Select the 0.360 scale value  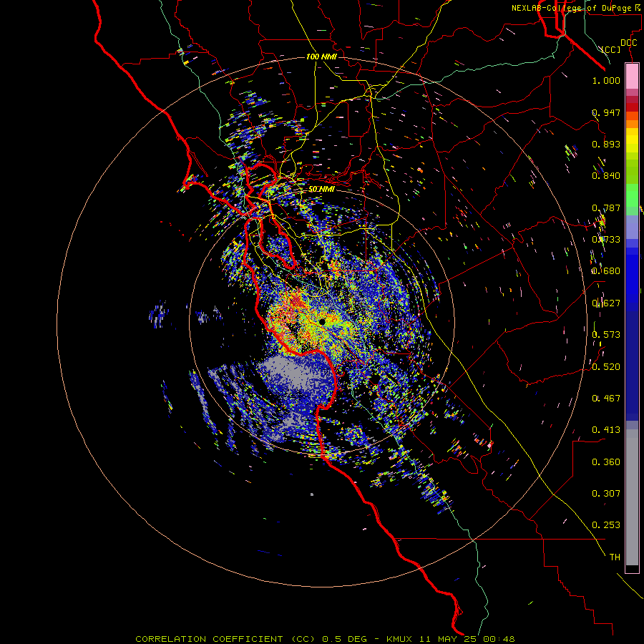pos(606,462)
